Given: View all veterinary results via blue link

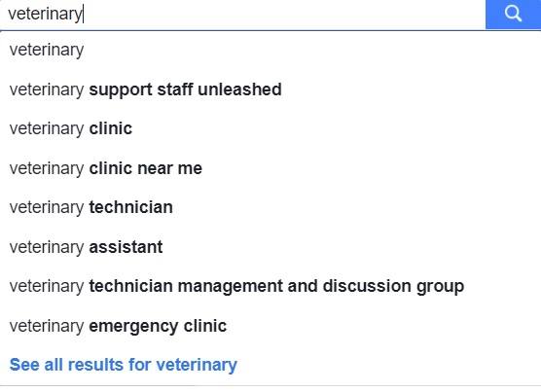Looking at the screenshot, I should (x=124, y=365).
